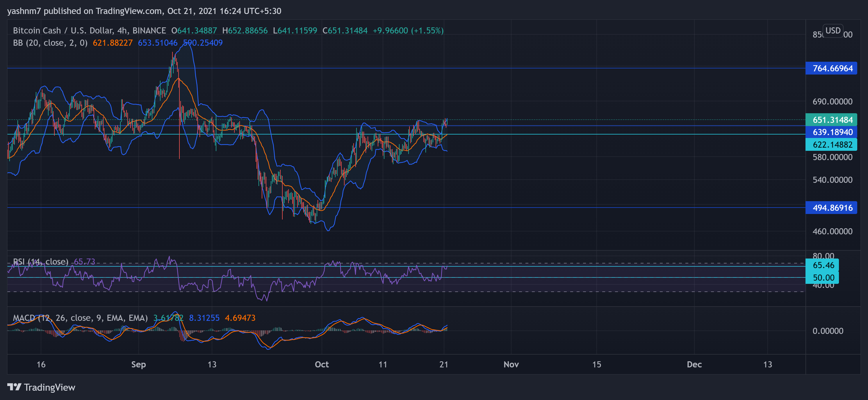The image size is (868, 400).
Task: Select the 639.18940 price level label
Action: [831, 132]
